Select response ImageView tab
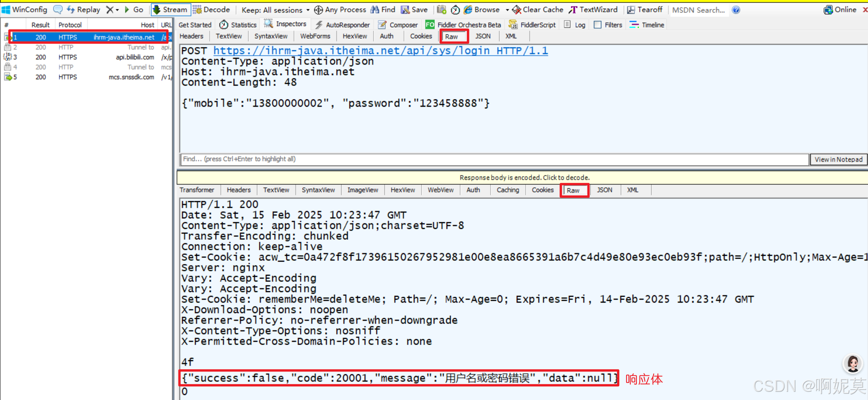This screenshot has width=868, height=400. coord(363,190)
